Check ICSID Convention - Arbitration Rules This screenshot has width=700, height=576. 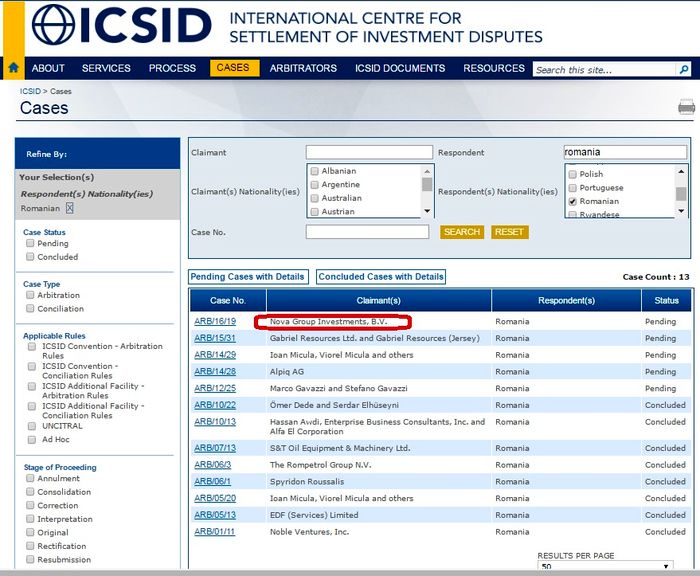click(32, 346)
